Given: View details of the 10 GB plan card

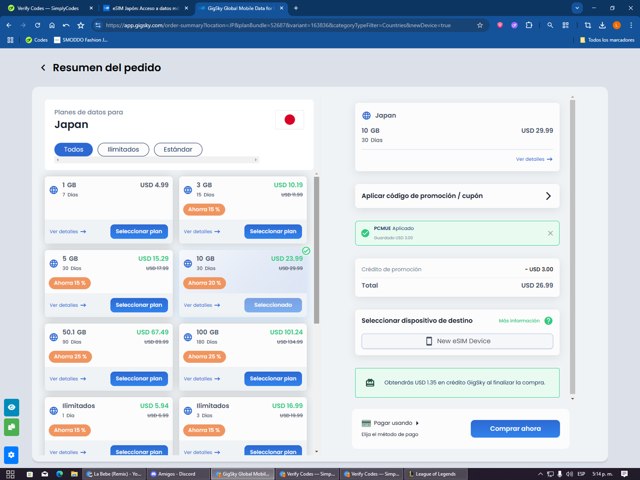Looking at the screenshot, I should [202, 305].
